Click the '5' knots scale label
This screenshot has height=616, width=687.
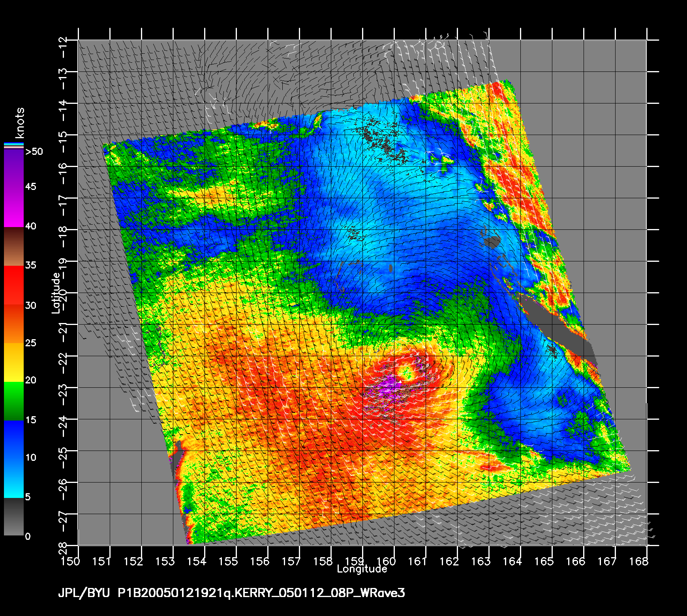(28, 497)
